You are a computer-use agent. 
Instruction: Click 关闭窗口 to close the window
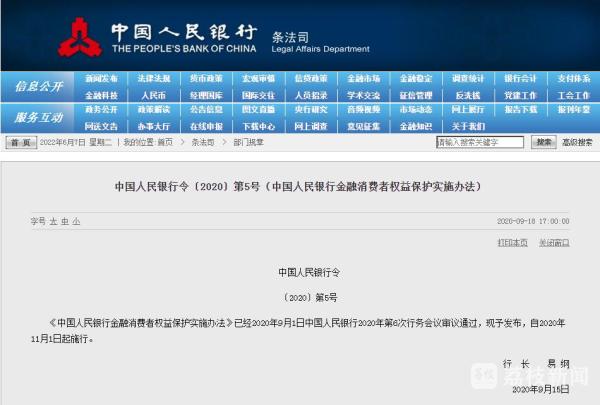554,243
